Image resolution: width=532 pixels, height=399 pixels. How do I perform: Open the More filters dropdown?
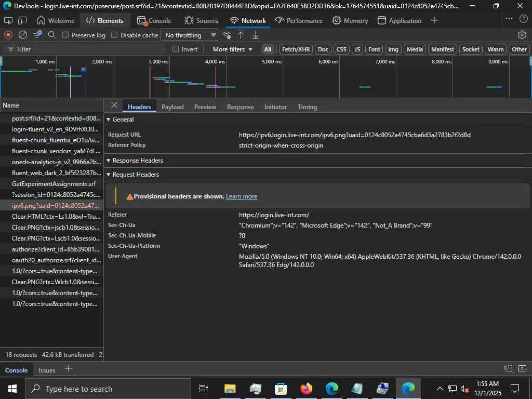pos(232,49)
